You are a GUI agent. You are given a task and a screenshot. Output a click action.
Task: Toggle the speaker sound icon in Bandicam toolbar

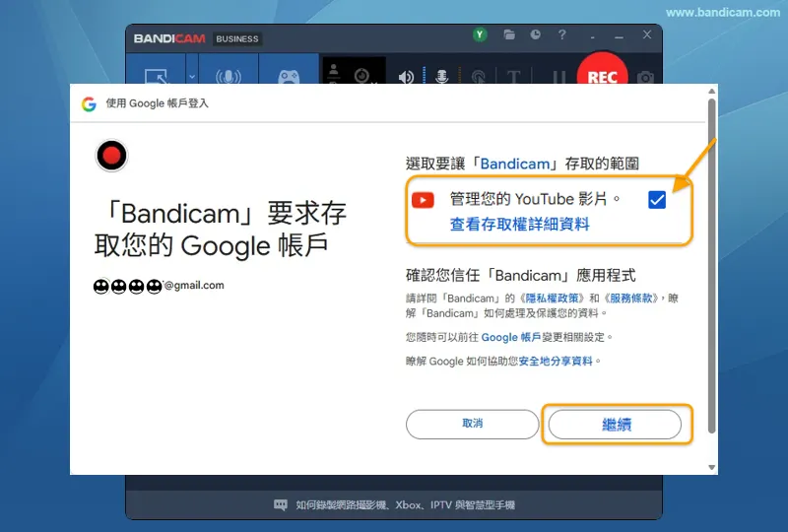coord(406,77)
